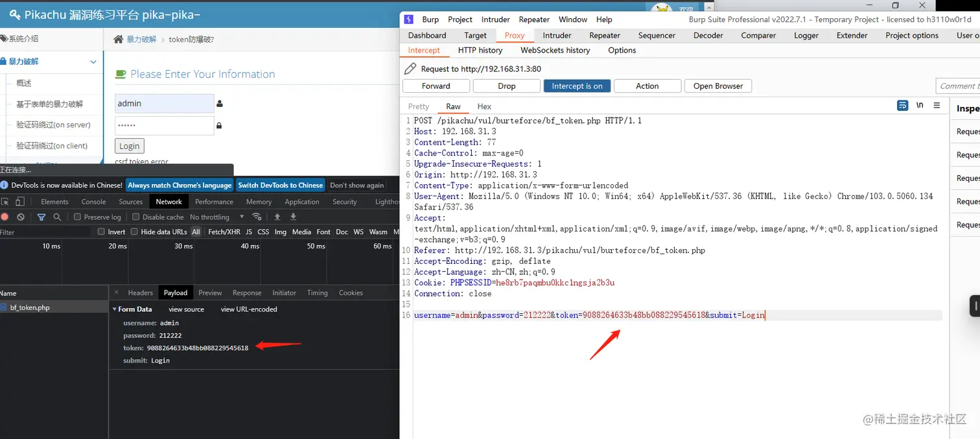Click Don't show again button
Viewport: 980px width, 439px height.
[x=356, y=185]
